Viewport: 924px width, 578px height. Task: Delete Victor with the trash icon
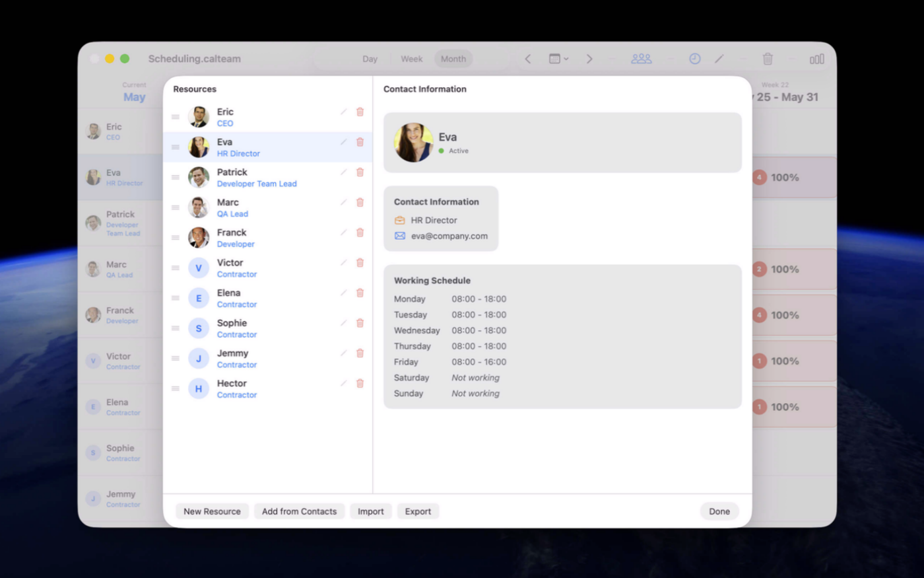tap(360, 263)
